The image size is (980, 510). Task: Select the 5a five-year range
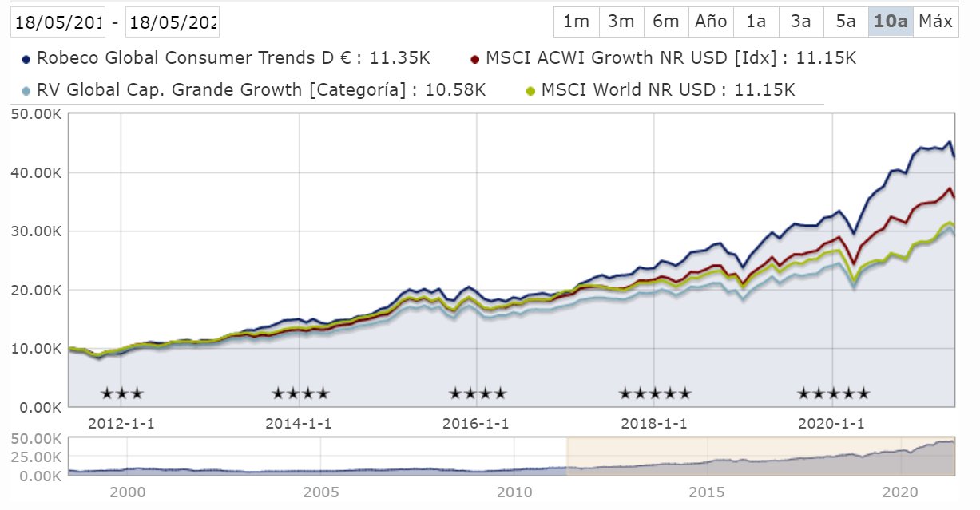pos(846,22)
